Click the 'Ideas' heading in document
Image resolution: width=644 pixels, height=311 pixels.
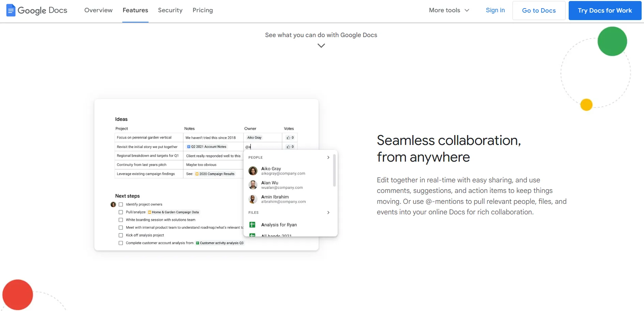(121, 119)
